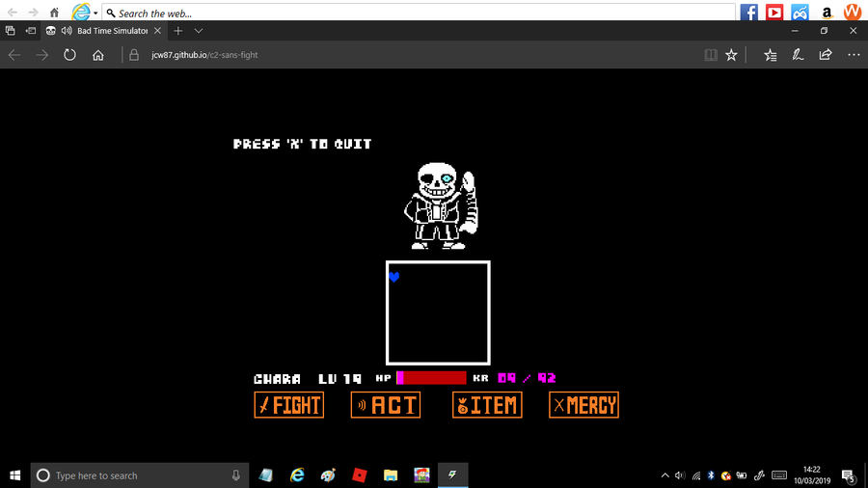Image resolution: width=868 pixels, height=488 pixels.
Task: Open the Windows Start menu
Action: coord(14,475)
